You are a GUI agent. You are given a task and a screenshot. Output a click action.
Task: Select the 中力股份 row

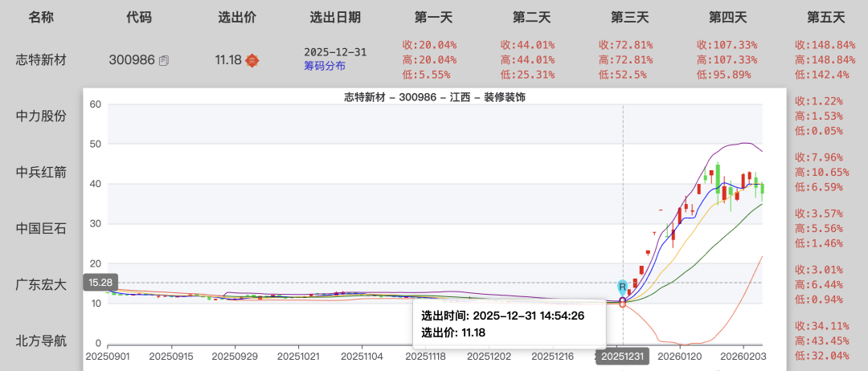tap(41, 116)
